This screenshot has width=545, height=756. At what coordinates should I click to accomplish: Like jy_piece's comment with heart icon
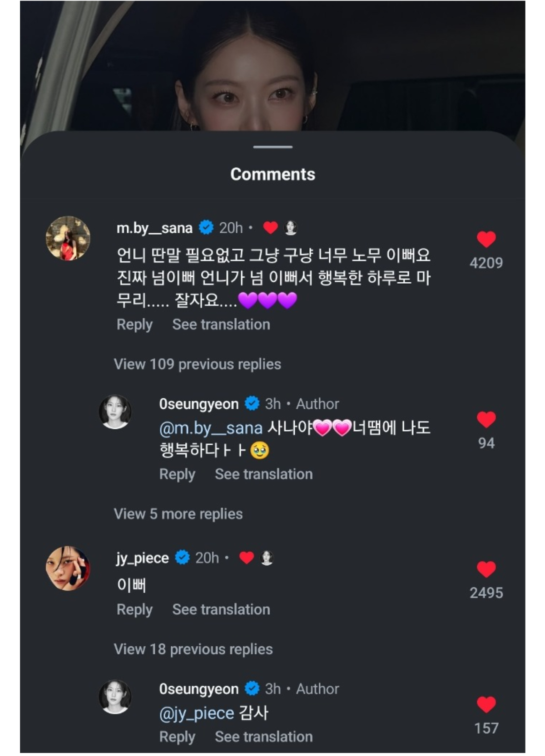pyautogui.click(x=486, y=569)
